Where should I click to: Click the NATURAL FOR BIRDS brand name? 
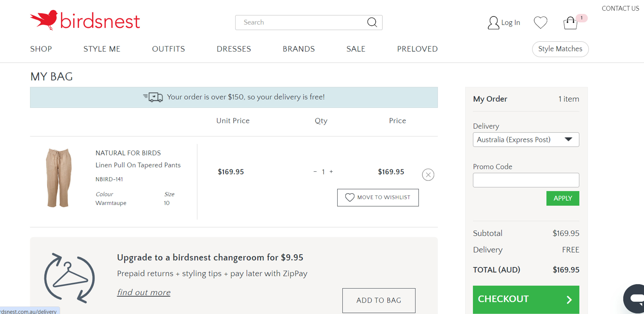pyautogui.click(x=128, y=153)
